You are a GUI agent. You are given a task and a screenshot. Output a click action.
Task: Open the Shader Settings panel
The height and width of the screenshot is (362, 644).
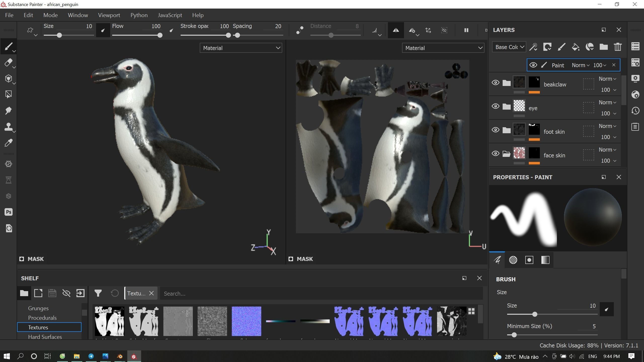635,95
